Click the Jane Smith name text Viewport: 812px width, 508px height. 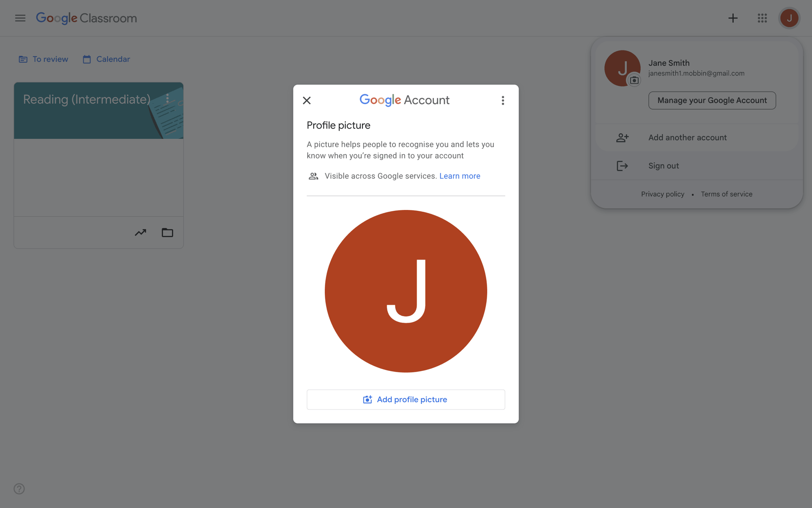pos(669,63)
